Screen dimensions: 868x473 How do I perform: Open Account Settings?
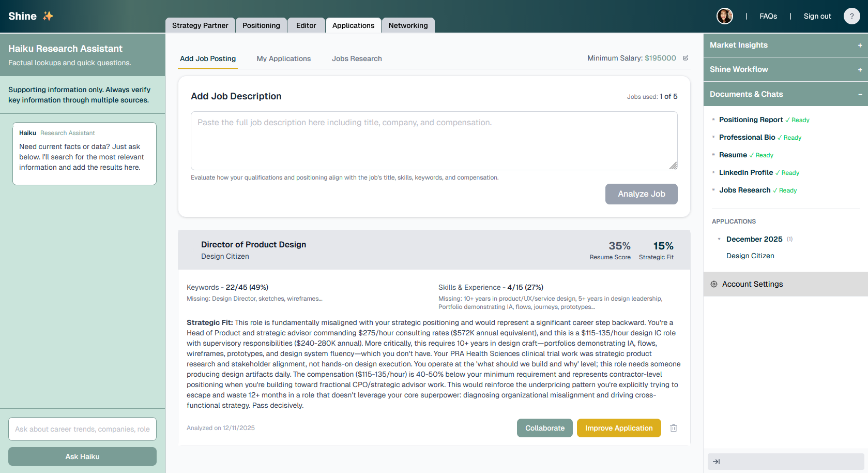point(786,284)
